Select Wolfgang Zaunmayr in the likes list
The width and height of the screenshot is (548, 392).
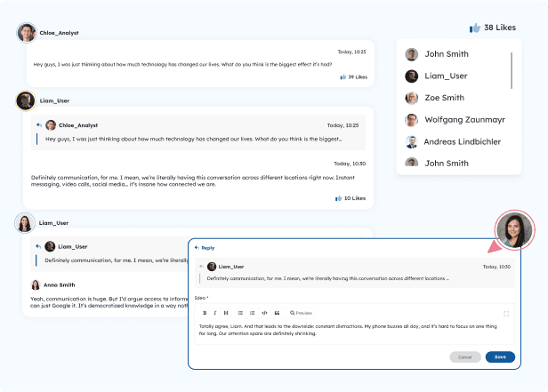click(x=459, y=120)
